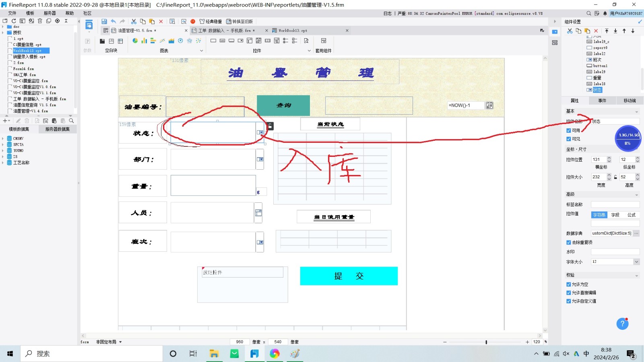Click the refresh icon in file panel
644x362 pixels.
14,21
